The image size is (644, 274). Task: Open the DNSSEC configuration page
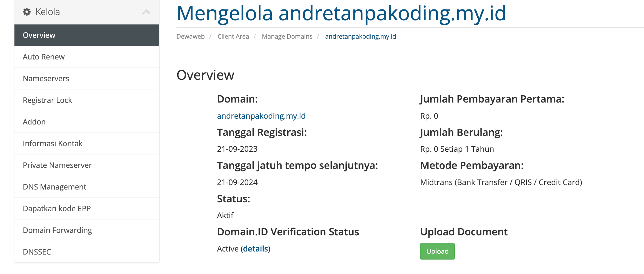click(x=36, y=252)
